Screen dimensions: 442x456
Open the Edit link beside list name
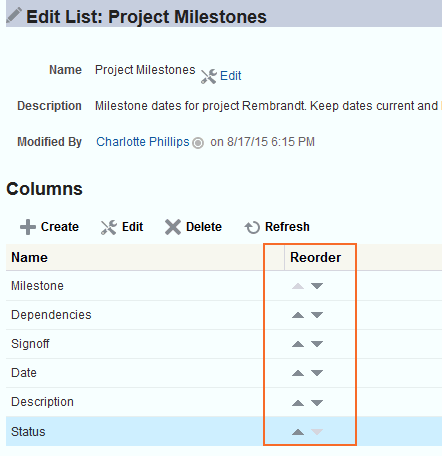click(230, 76)
